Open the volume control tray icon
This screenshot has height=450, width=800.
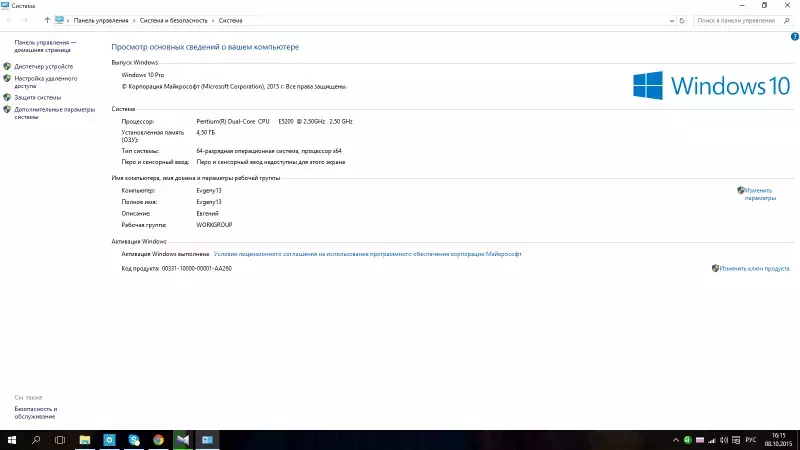tap(723, 440)
